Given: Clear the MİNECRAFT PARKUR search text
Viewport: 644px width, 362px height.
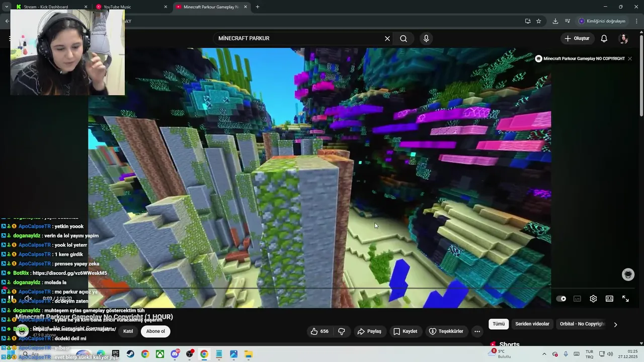Looking at the screenshot, I should pyautogui.click(x=387, y=39).
